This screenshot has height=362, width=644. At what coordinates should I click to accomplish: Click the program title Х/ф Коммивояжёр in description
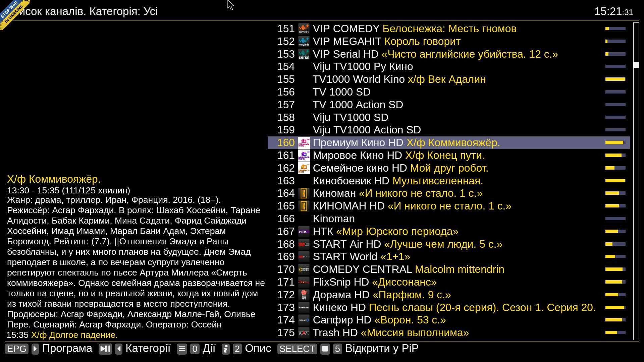(54, 179)
